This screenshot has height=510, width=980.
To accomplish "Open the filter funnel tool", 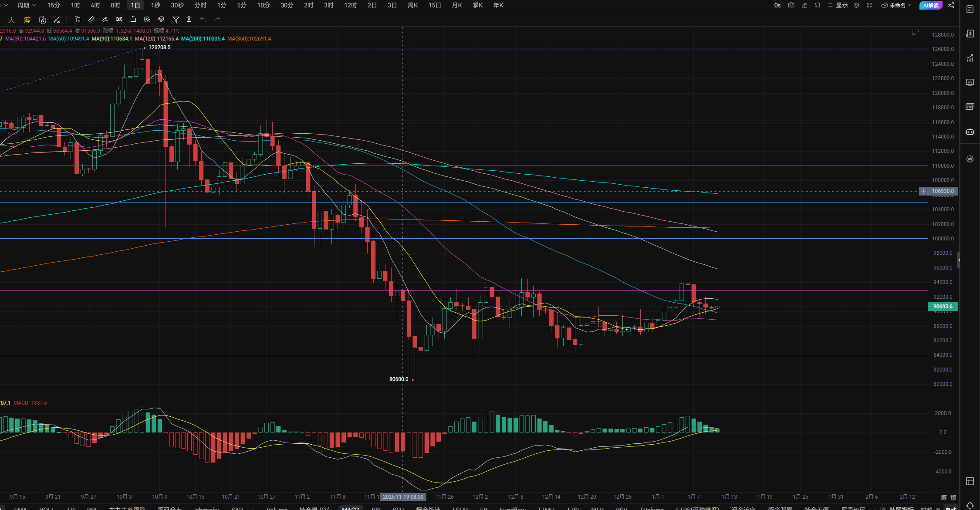I will 176,19.
